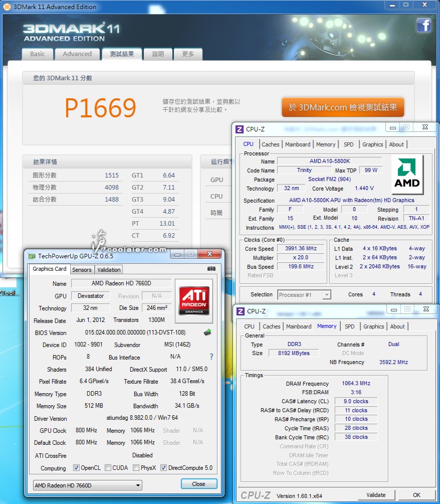Switch to the Sensors tab in GPU-Z
The width and height of the screenshot is (440, 504).
coord(82,270)
